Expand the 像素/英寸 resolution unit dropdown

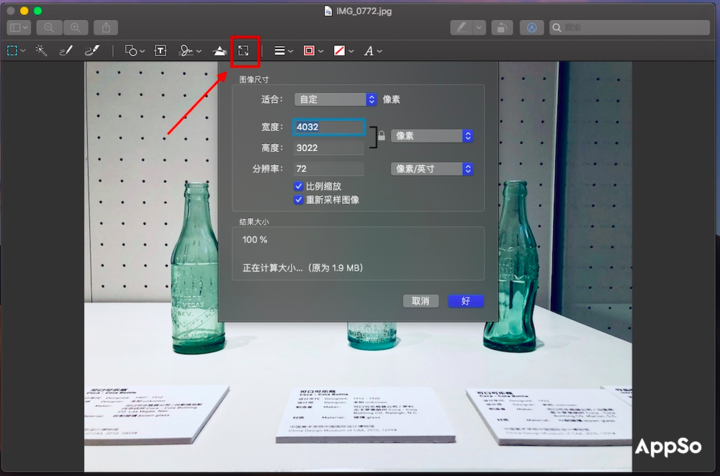coord(431,169)
